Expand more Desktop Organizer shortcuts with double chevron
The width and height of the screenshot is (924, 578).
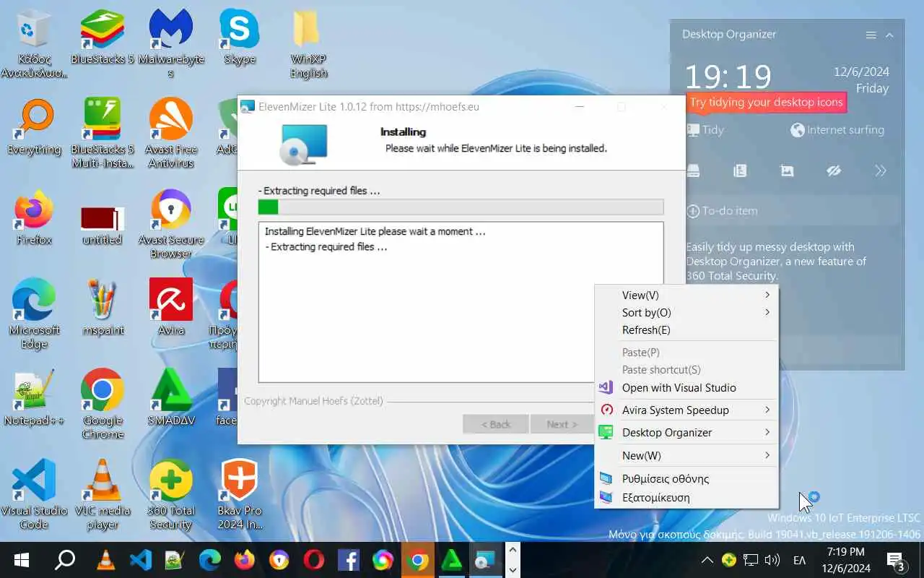coord(881,171)
